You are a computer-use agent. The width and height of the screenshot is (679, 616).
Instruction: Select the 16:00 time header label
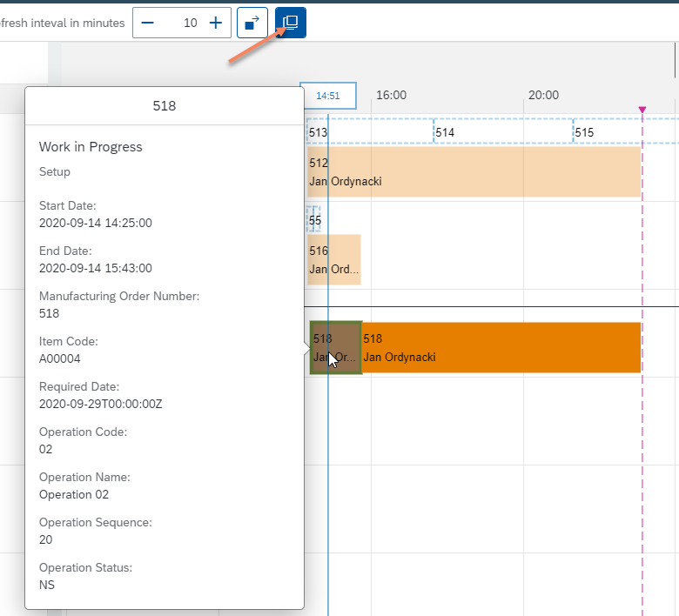[391, 95]
